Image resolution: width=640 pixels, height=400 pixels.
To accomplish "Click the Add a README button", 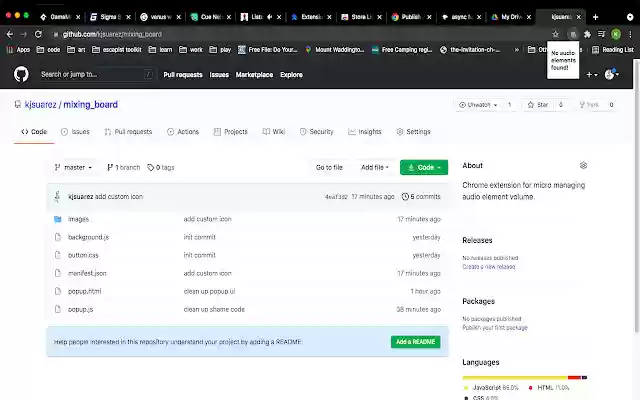I will click(414, 342).
